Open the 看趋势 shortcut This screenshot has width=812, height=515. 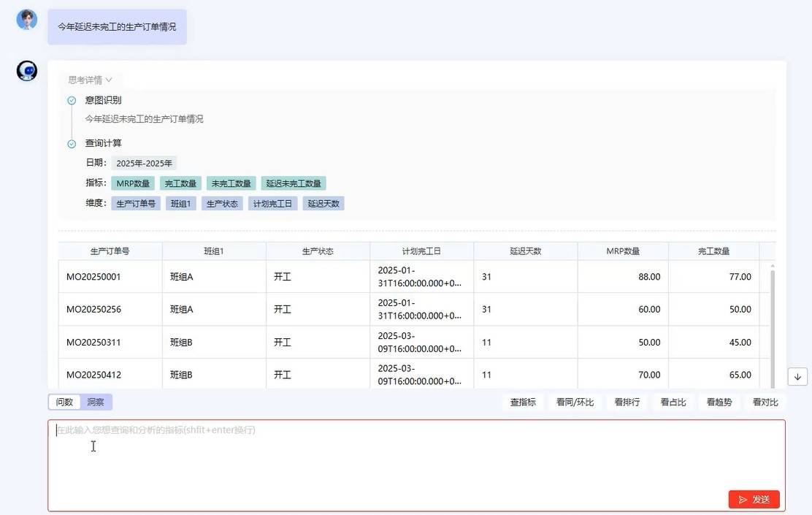coord(719,402)
